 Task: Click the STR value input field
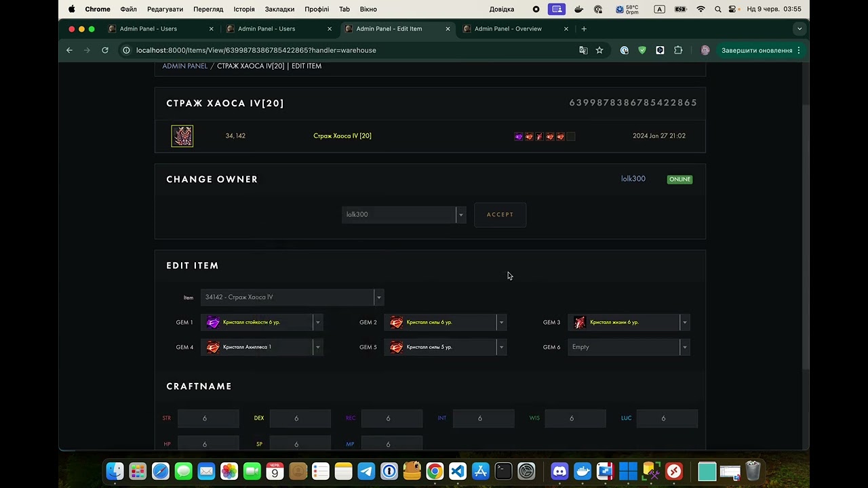tap(208, 418)
